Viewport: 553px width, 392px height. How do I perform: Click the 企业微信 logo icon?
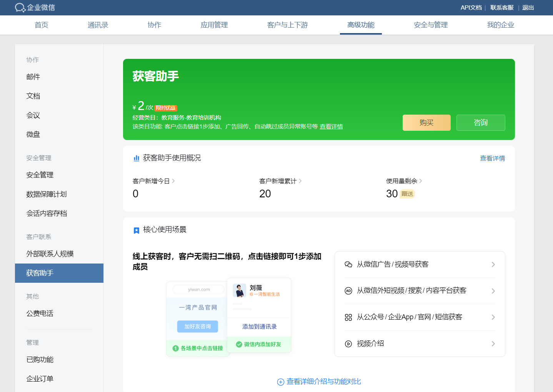20,8
